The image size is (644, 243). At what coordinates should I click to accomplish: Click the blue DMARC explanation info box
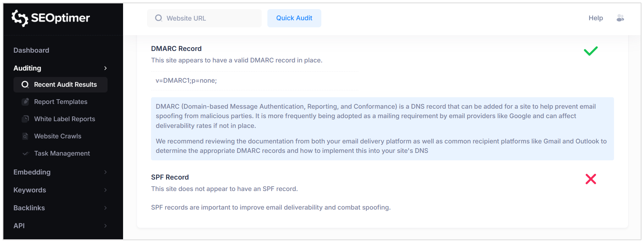click(x=382, y=129)
